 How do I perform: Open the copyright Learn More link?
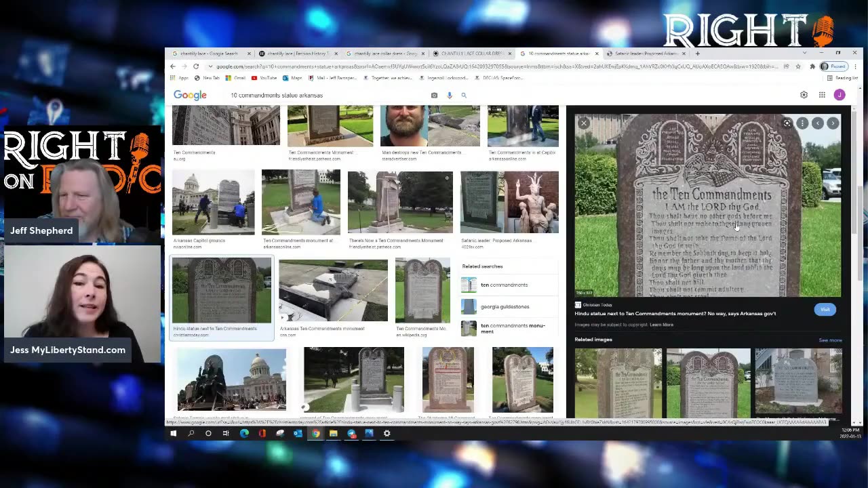(x=661, y=325)
